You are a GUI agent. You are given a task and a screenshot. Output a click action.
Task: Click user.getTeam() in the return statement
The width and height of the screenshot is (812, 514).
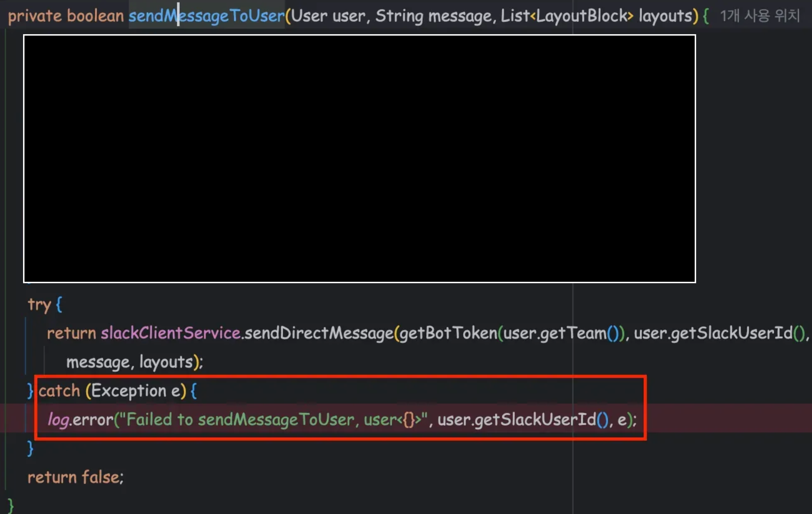pos(561,333)
